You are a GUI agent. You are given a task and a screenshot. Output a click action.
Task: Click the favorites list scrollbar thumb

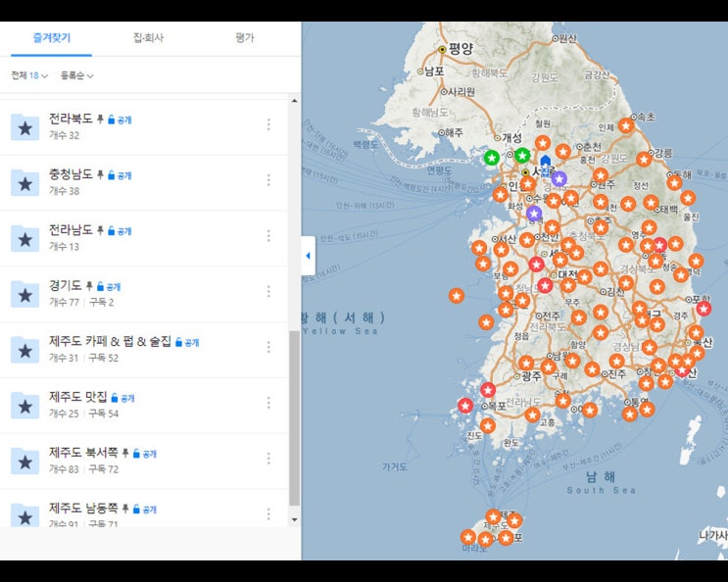tap(294, 418)
